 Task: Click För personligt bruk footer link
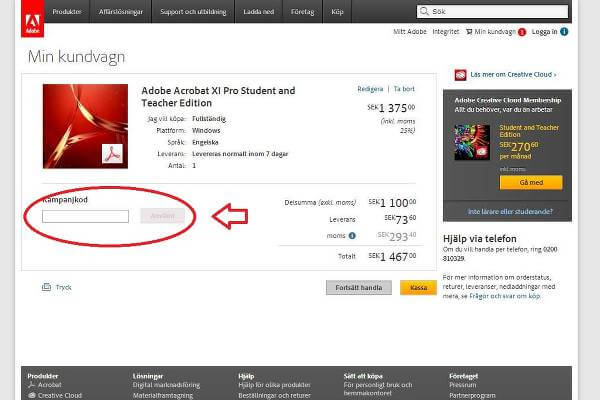[378, 389]
